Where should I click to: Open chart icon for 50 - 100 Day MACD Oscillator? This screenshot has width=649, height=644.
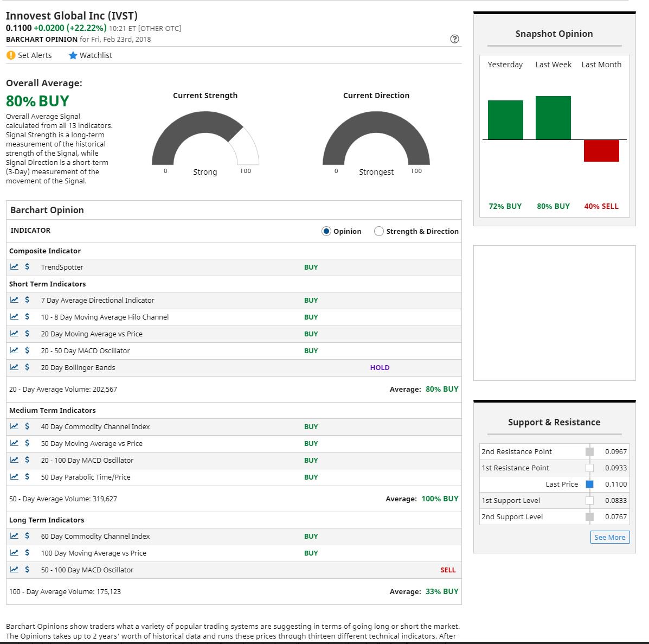[14, 570]
